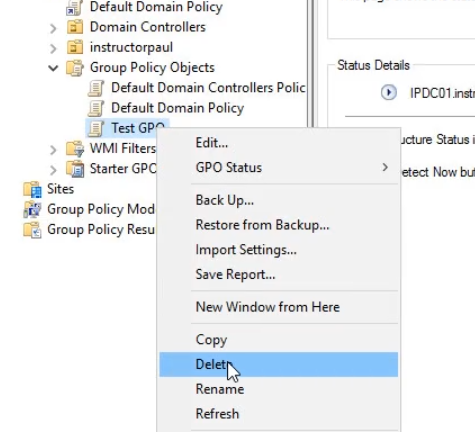Choose Copy in the context menu
Screen dimensions: 475x432
[x=278, y=340]
